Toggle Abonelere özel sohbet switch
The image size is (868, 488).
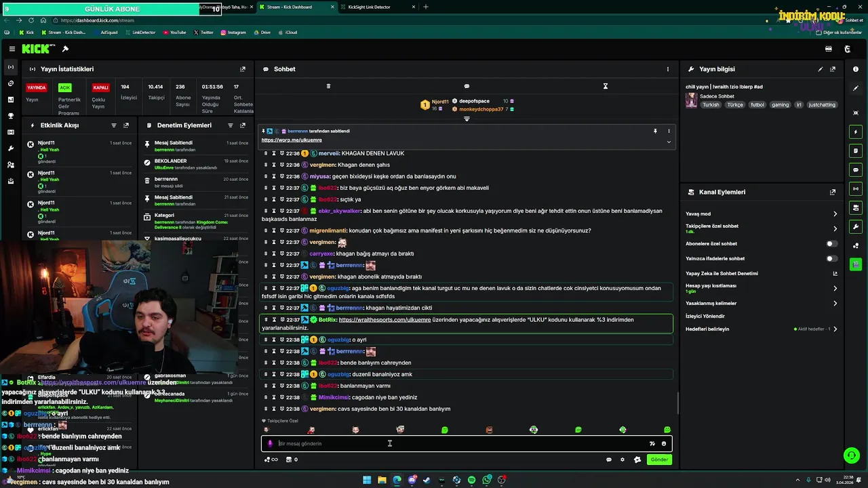click(x=831, y=243)
